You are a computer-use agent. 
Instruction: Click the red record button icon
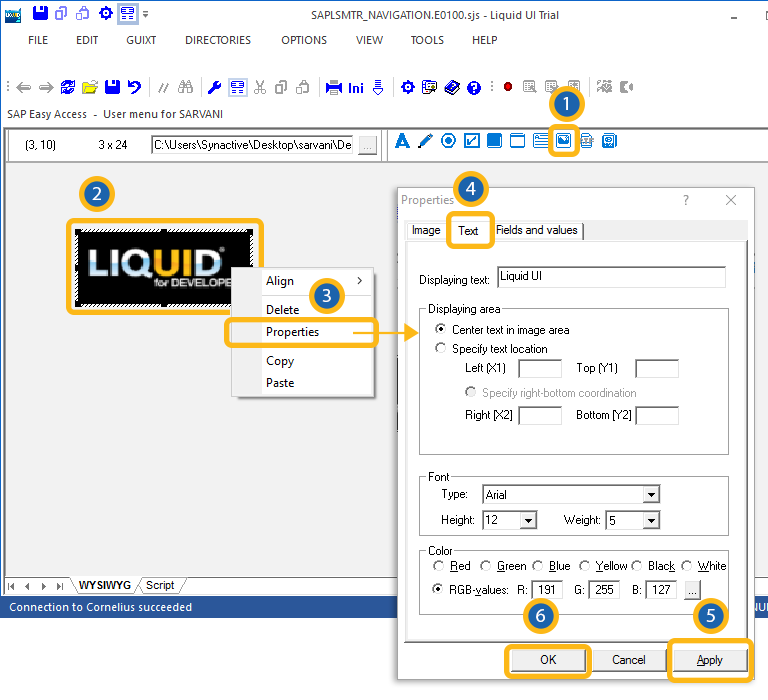(x=508, y=87)
